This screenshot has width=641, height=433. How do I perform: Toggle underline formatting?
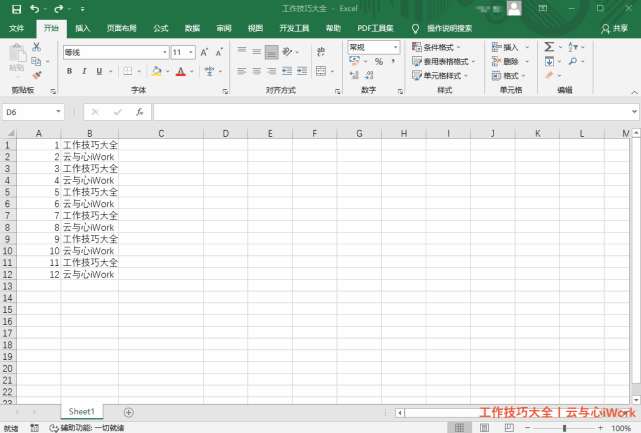[99, 71]
